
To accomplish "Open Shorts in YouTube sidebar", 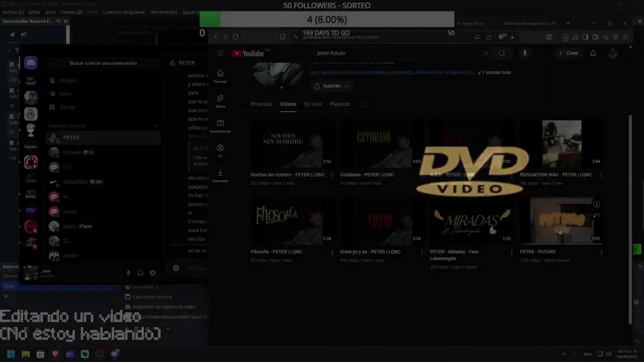I will (x=220, y=101).
